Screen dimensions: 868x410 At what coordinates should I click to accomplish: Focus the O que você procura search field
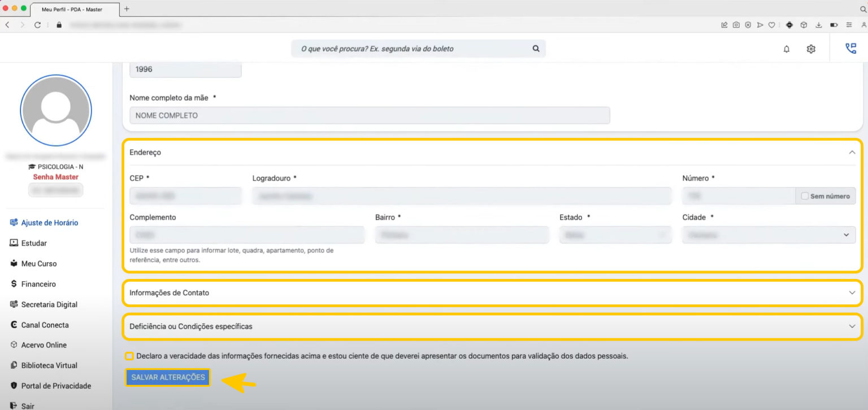click(x=419, y=49)
